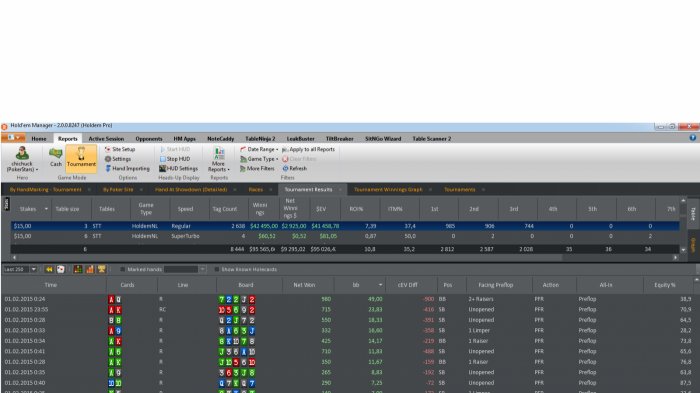Sort by the cEV Diff column header
The height and width of the screenshot is (393, 700).
click(408, 285)
